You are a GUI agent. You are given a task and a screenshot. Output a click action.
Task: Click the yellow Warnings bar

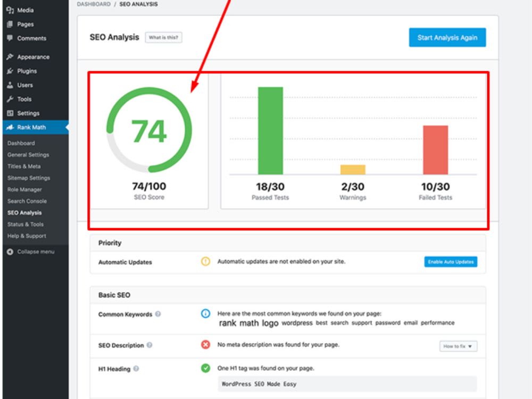tap(353, 170)
